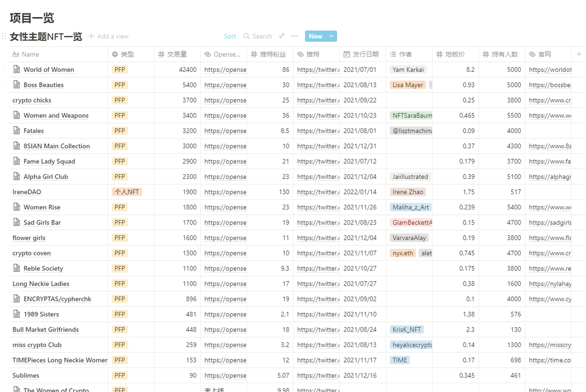586x392 pixels.
Task: Click the row drag handle for World of Women
Action: pyautogui.click(x=4, y=69)
